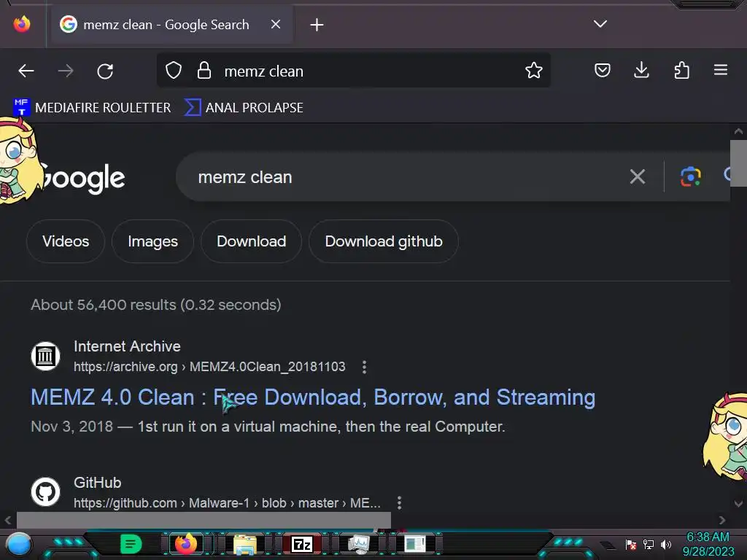Click the padlock site information icon
This screenshot has width=747, height=560.
tap(204, 71)
